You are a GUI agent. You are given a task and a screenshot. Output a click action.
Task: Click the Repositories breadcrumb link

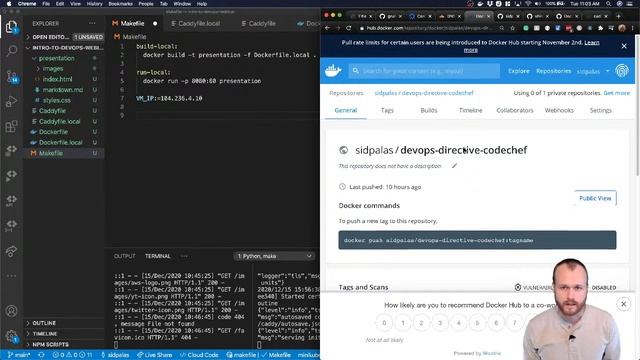pos(346,93)
